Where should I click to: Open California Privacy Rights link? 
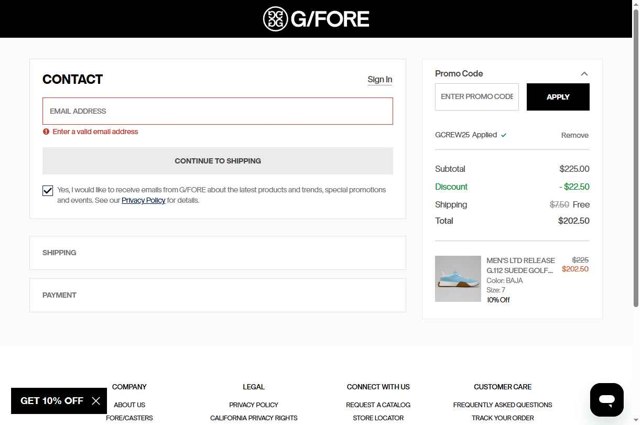click(253, 418)
